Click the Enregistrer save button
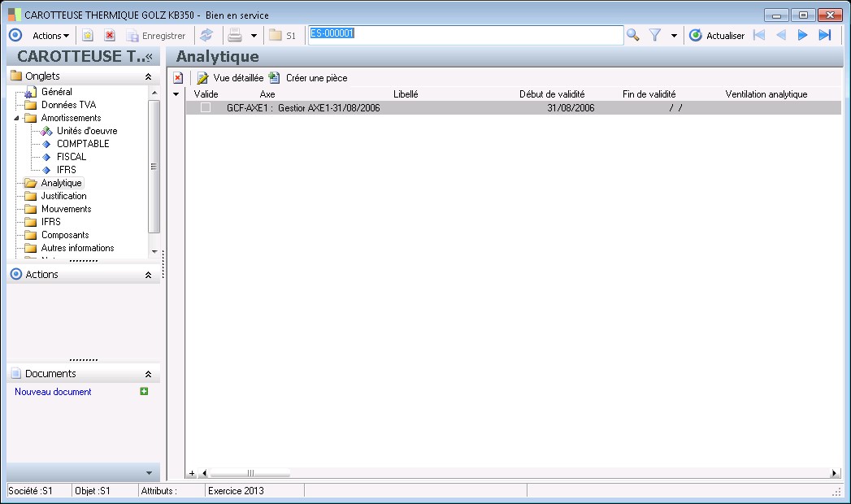Image resolution: width=851 pixels, height=504 pixels. click(x=156, y=36)
